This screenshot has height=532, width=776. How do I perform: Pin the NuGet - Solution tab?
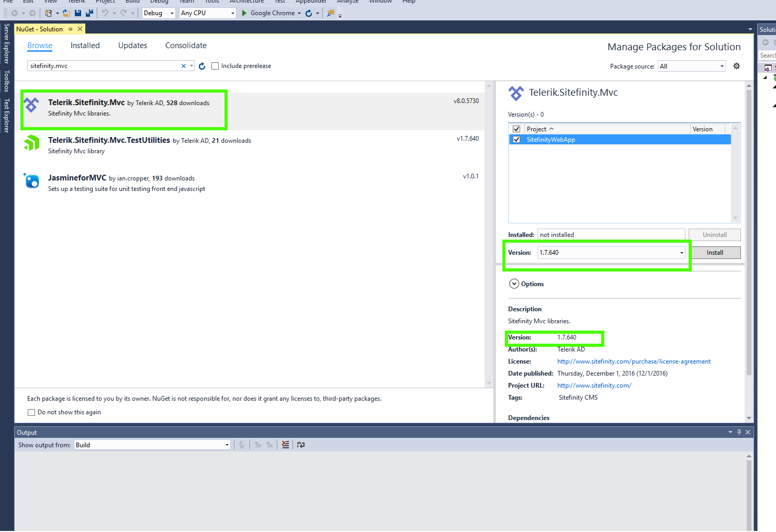[71, 29]
